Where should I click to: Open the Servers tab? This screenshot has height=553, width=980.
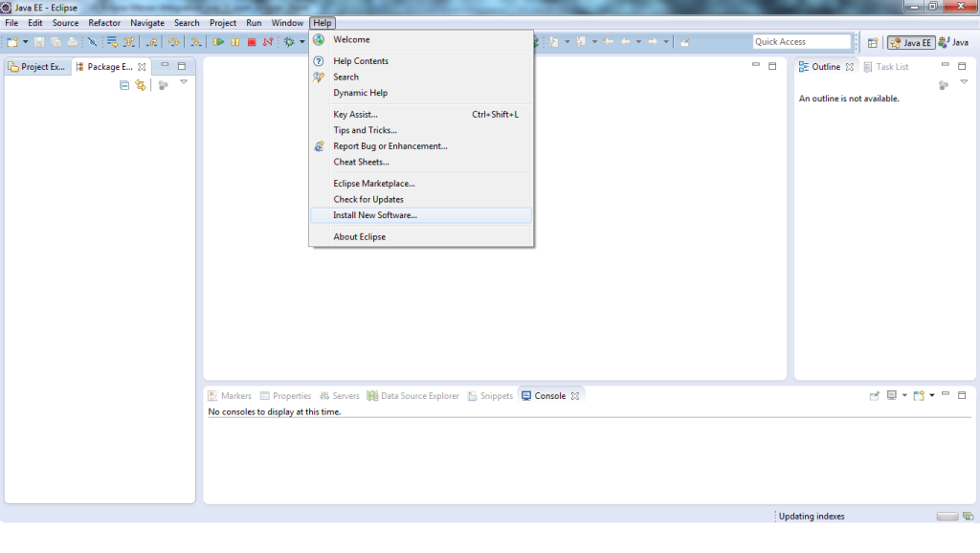pyautogui.click(x=340, y=395)
